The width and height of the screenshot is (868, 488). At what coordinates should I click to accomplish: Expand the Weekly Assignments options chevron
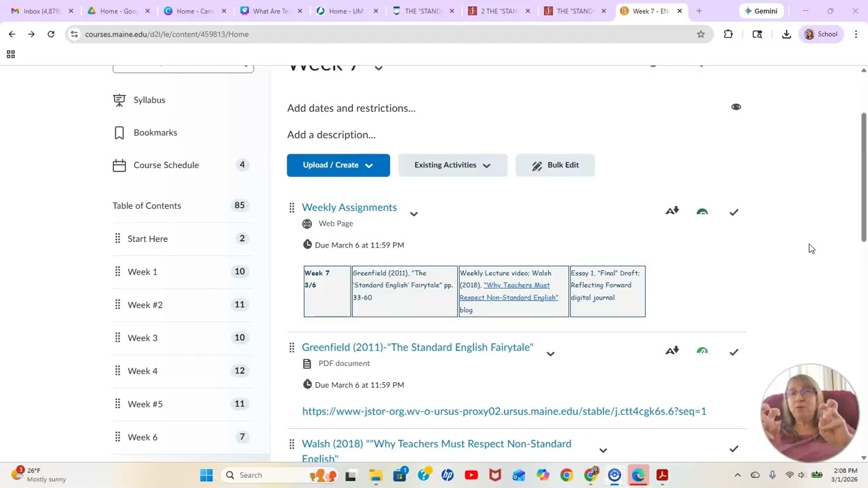pos(414,214)
